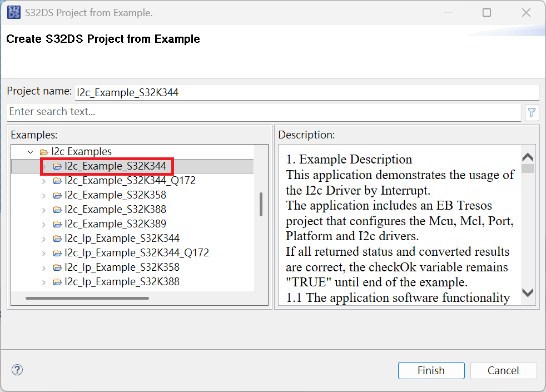Click the S32DS application icon in title bar
This screenshot has height=392, width=546.
pos(14,13)
